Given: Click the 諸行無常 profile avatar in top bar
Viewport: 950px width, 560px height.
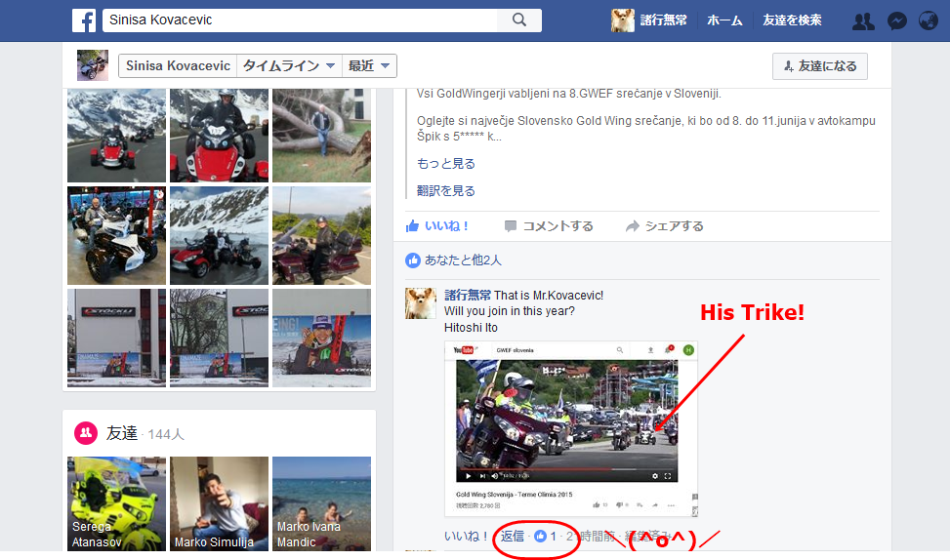Looking at the screenshot, I should pos(622,20).
